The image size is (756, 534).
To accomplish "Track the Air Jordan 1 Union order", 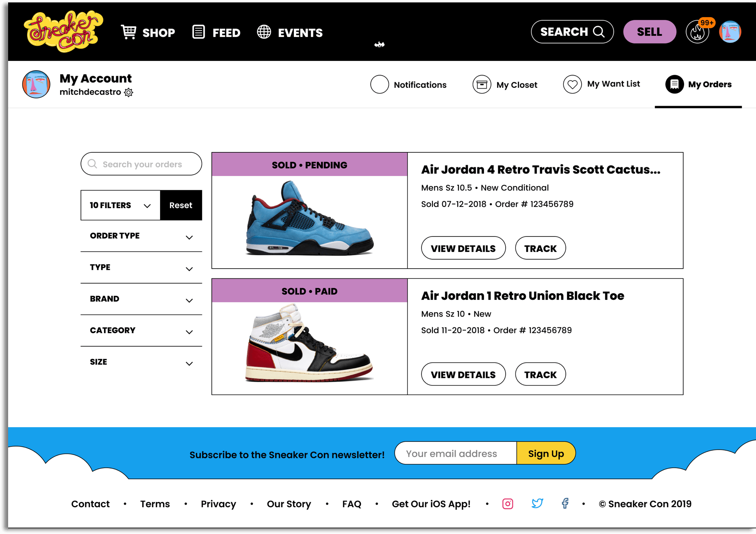I will pyautogui.click(x=540, y=374).
